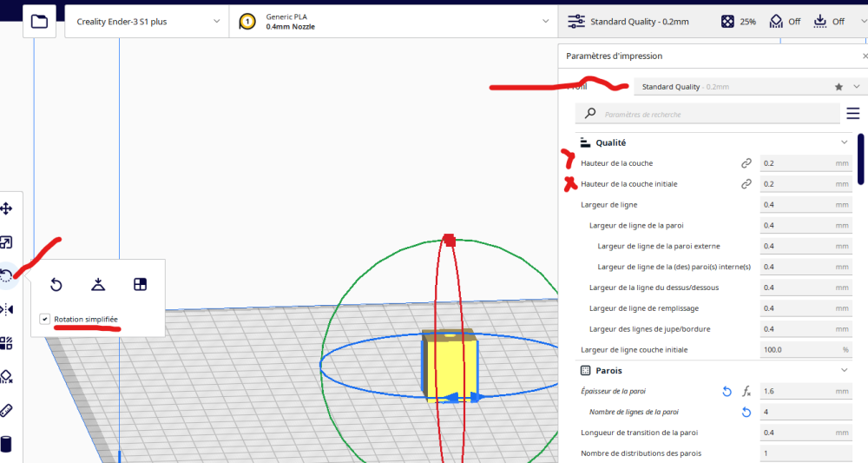The height and width of the screenshot is (463, 868).
Task: Collapse the Parois section
Action: click(844, 371)
